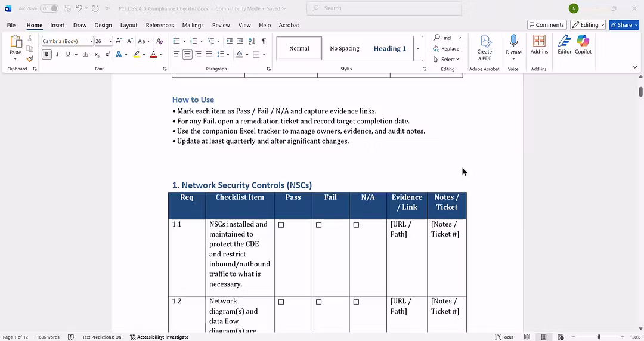Click Replace in Editing group
Viewport: 644px width, 341px height.
tap(447, 48)
